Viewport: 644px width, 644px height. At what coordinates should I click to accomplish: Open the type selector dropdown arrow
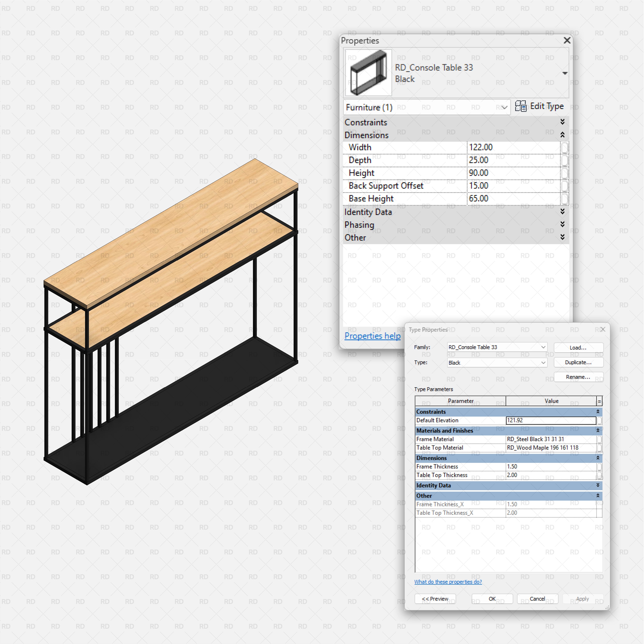click(x=565, y=73)
